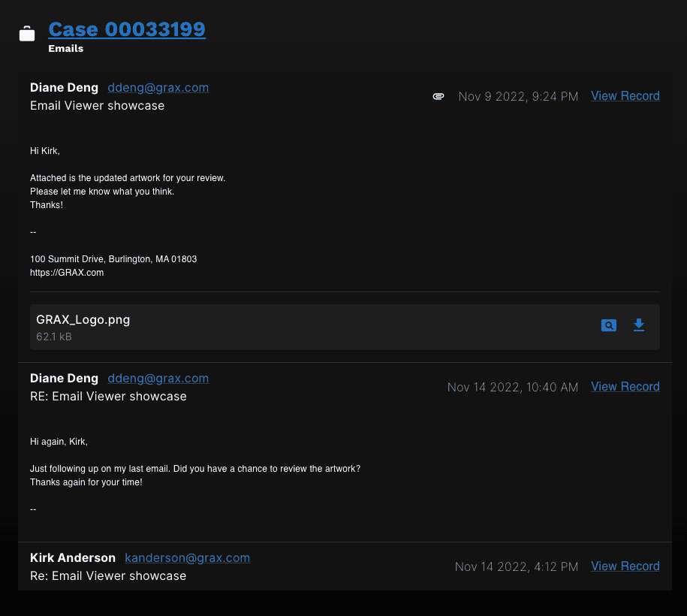Image resolution: width=687 pixels, height=616 pixels.
Task: Click 'Attached is the updated artwork' line
Action: pyautogui.click(x=128, y=178)
